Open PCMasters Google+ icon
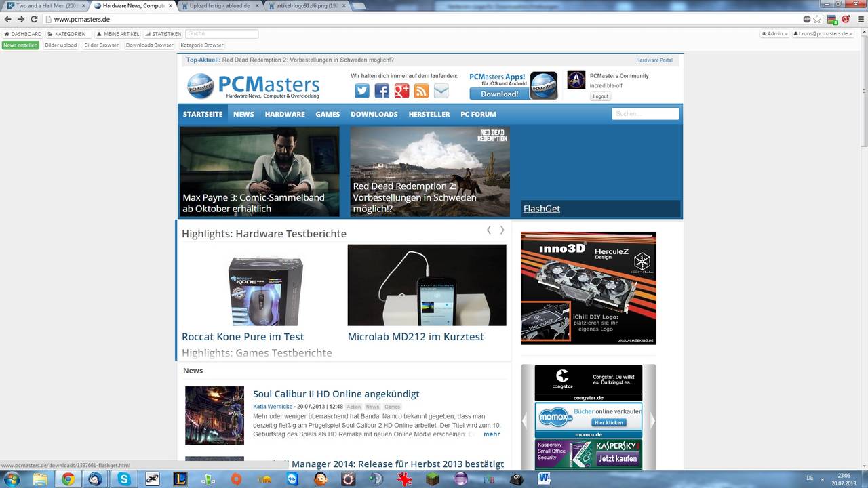Viewport: 868px width, 488px height. coord(401,91)
